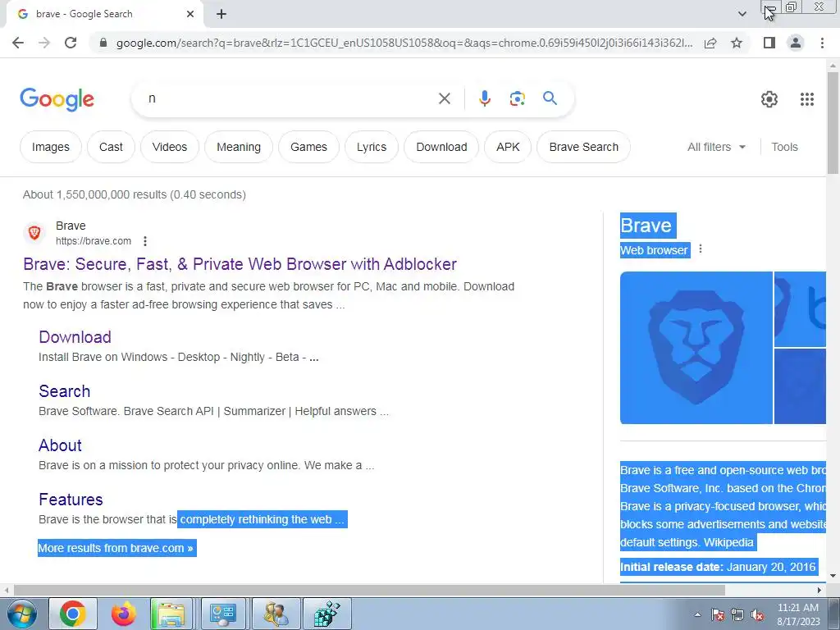Select the Images filter chip
The height and width of the screenshot is (630, 840).
[x=50, y=147]
